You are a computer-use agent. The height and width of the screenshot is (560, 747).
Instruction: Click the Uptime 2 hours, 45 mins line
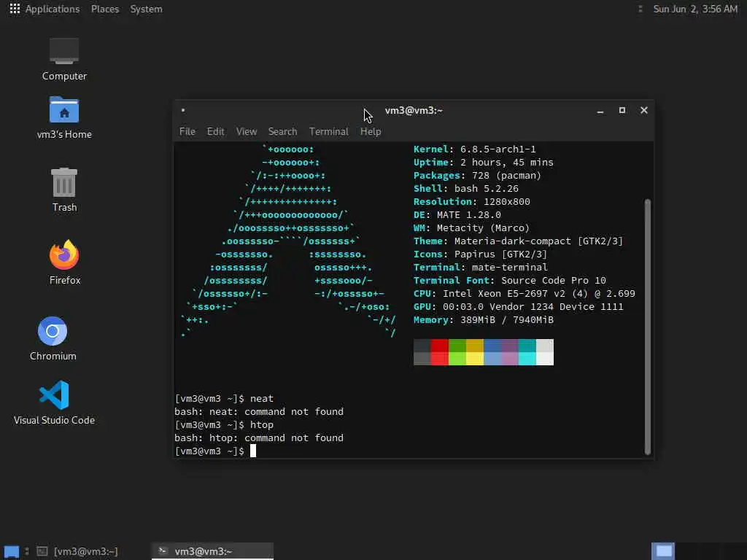[483, 163]
